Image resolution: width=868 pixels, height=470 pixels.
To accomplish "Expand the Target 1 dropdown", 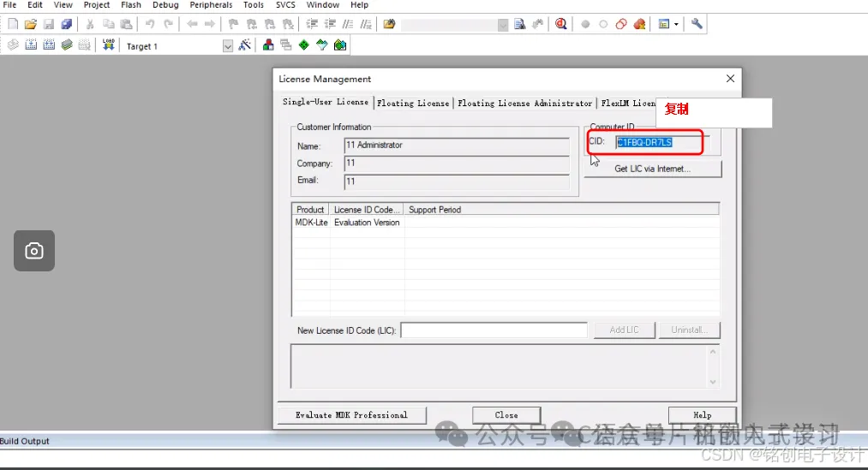I will click(x=228, y=46).
